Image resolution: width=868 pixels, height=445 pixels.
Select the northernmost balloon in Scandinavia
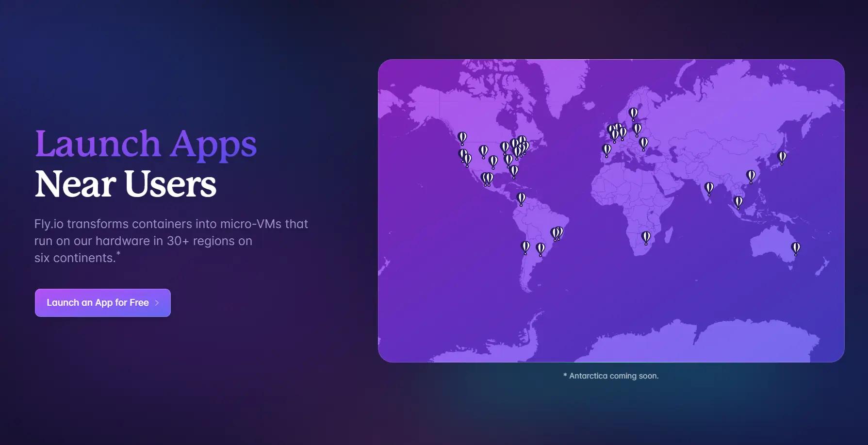point(633,113)
